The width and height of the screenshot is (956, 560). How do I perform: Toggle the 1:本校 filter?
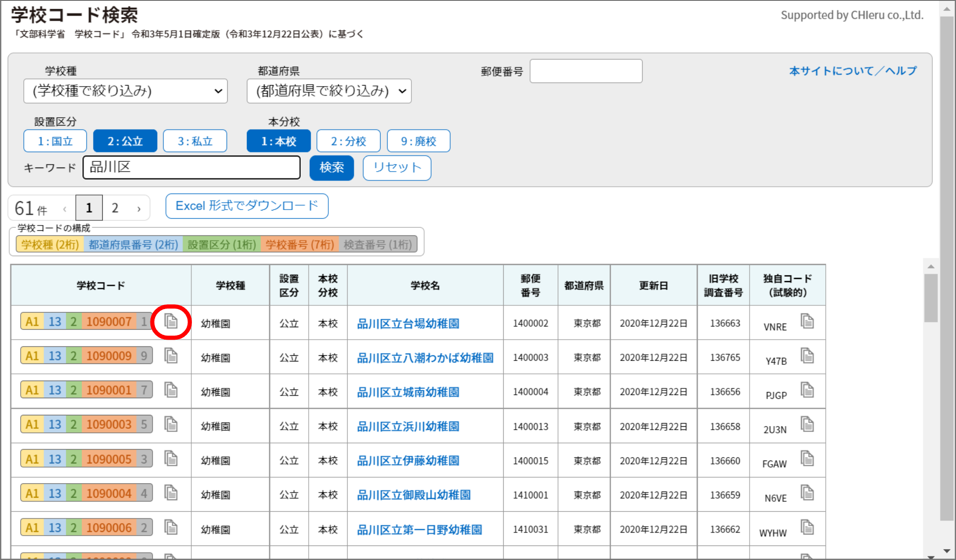click(279, 141)
